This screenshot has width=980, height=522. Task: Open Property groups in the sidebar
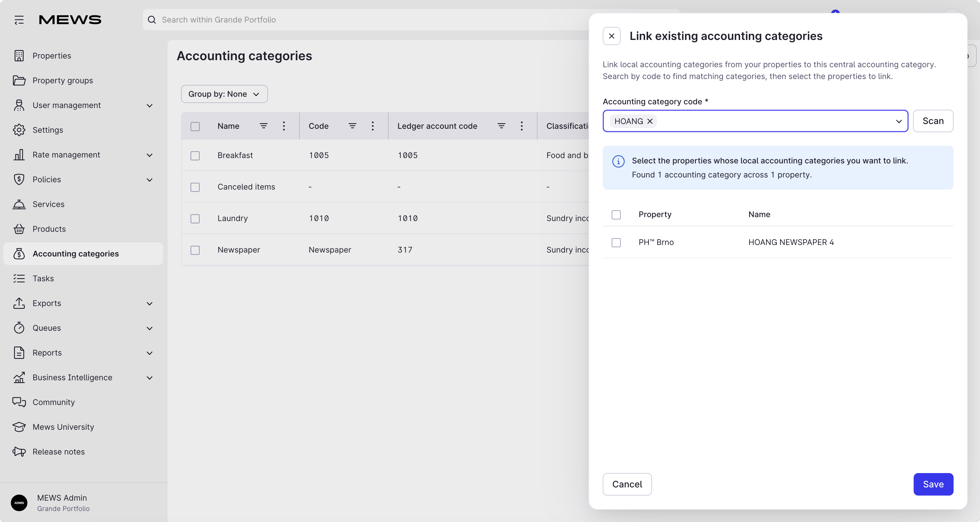[x=83, y=80]
